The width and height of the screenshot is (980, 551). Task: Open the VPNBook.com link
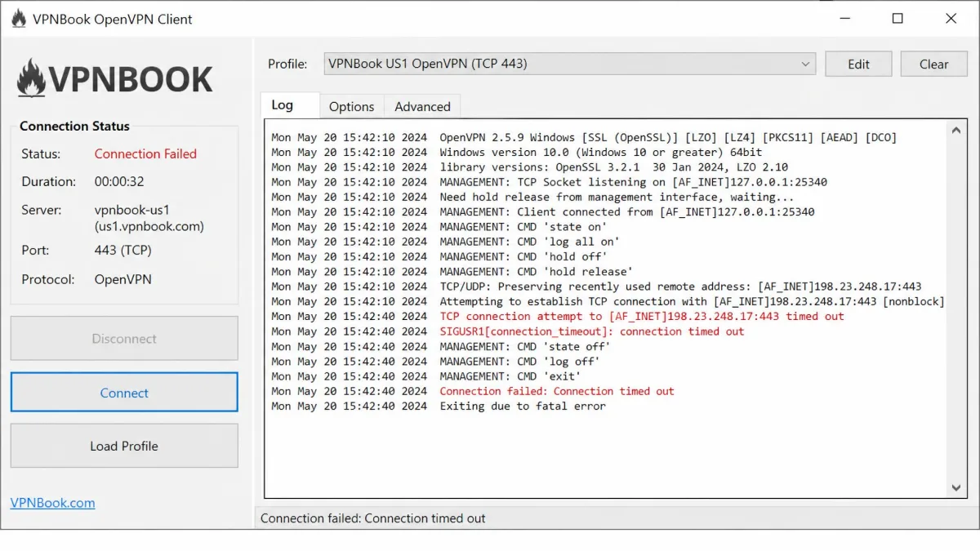click(52, 503)
